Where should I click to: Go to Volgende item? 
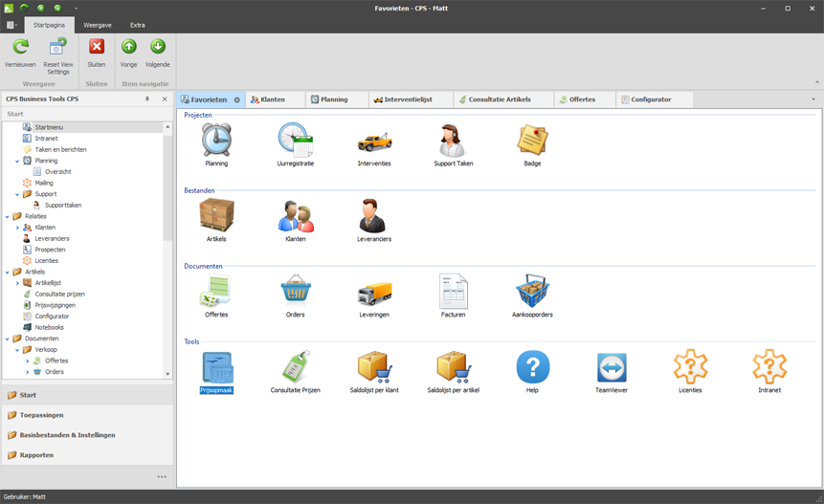point(158,48)
